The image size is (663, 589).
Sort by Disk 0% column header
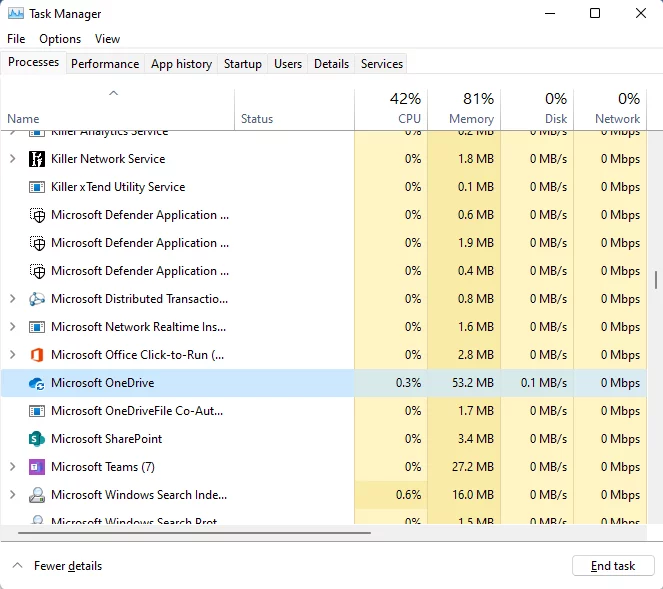tap(537, 110)
